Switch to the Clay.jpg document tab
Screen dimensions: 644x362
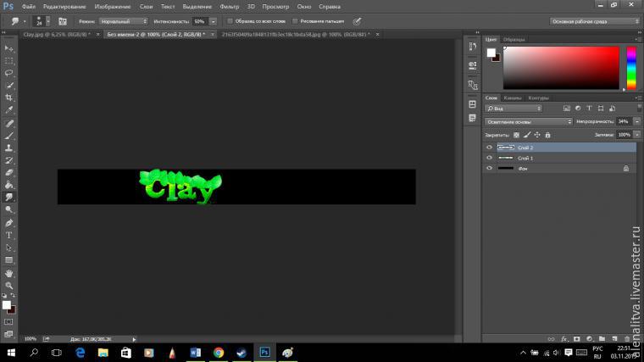pyautogui.click(x=49, y=35)
